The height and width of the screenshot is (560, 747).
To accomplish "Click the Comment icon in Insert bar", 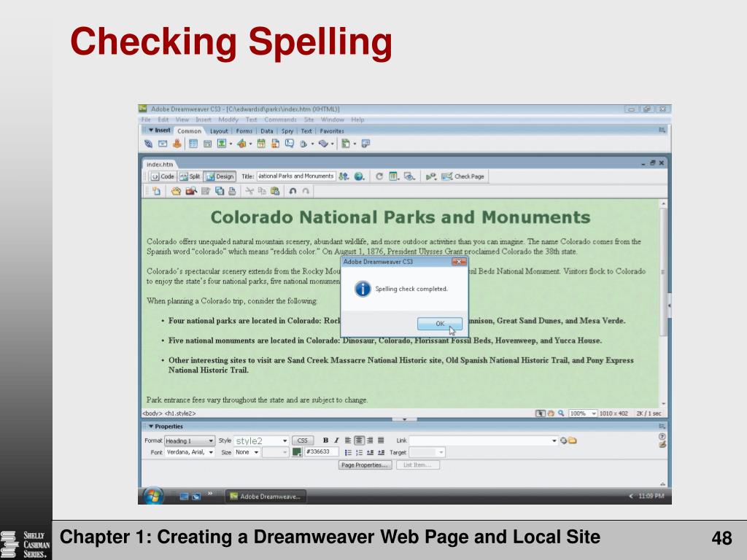I will coord(289,144).
